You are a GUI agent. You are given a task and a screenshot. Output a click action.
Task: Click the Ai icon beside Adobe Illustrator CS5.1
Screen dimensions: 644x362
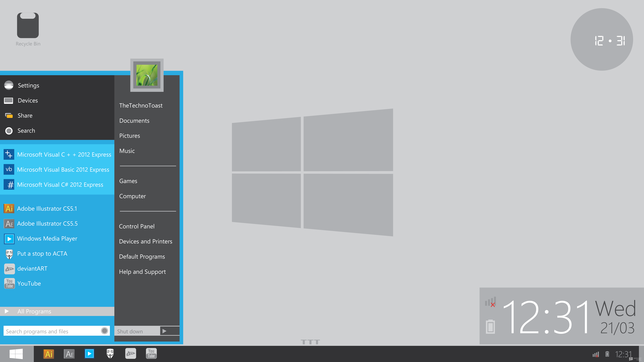click(9, 209)
